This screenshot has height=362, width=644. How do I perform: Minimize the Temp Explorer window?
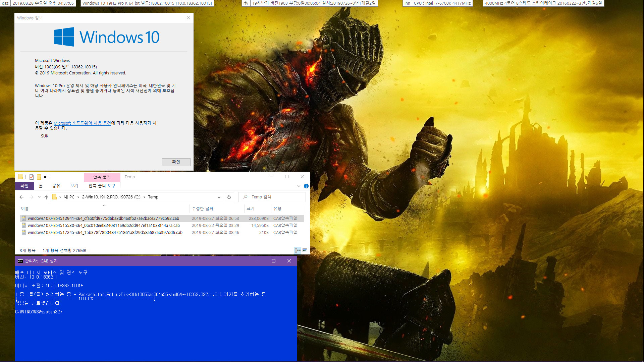pos(272,177)
